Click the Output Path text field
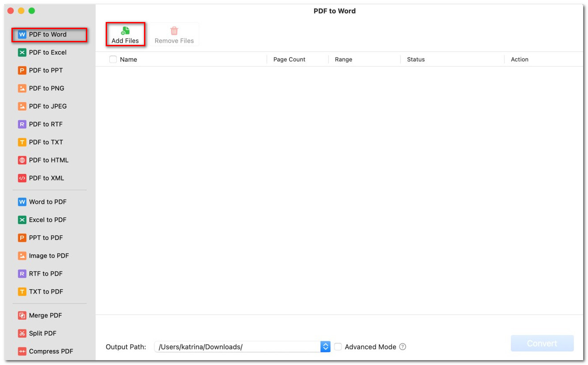 (x=237, y=347)
